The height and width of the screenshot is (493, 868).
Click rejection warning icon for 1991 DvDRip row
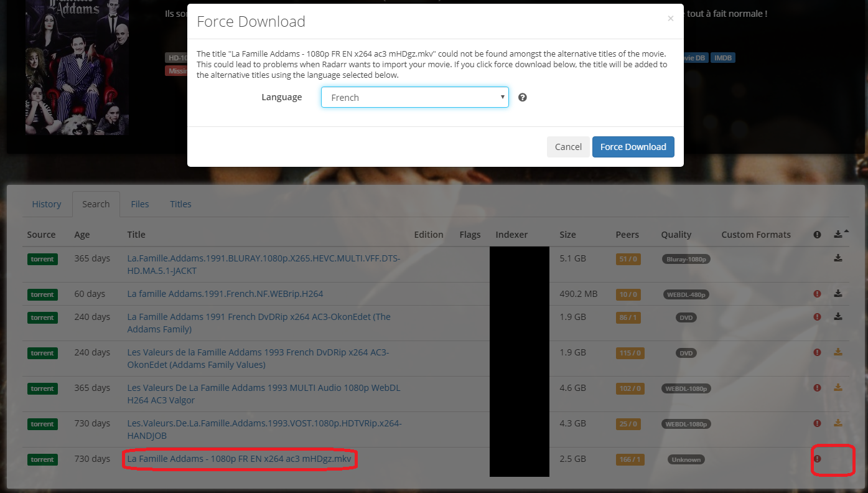pyautogui.click(x=818, y=317)
